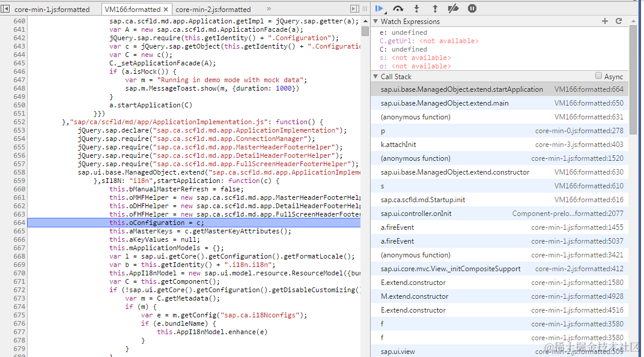Select the anonymous function frame at VM166:formatted:631

pos(499,117)
